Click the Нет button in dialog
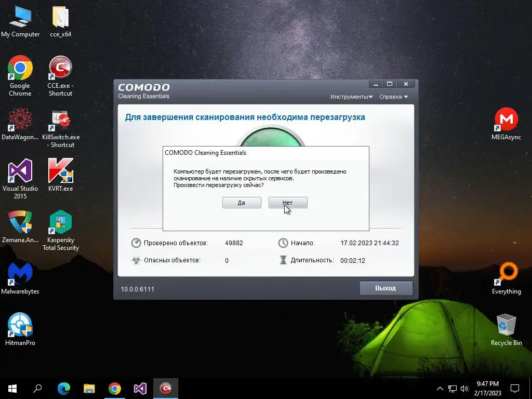The image size is (532, 399). point(288,203)
